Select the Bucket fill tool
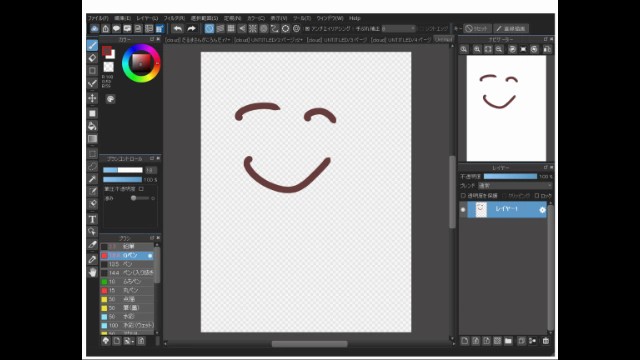Viewport: 640px width, 360px height. [x=93, y=126]
